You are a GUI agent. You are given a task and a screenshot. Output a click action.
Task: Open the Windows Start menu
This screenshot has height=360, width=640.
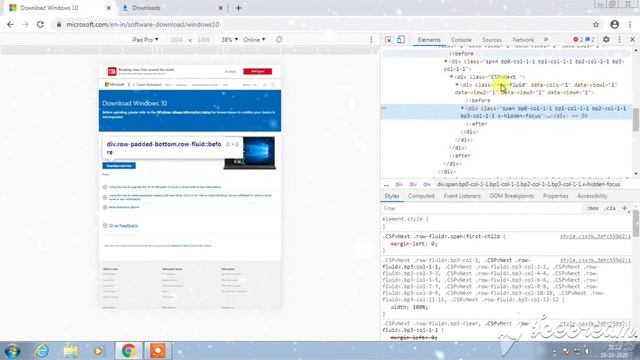click(x=12, y=351)
